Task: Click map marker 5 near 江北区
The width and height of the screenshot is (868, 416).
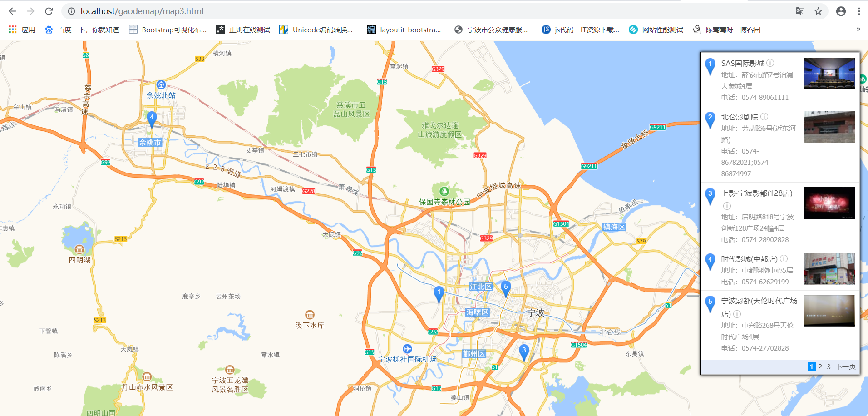Action: point(506,289)
